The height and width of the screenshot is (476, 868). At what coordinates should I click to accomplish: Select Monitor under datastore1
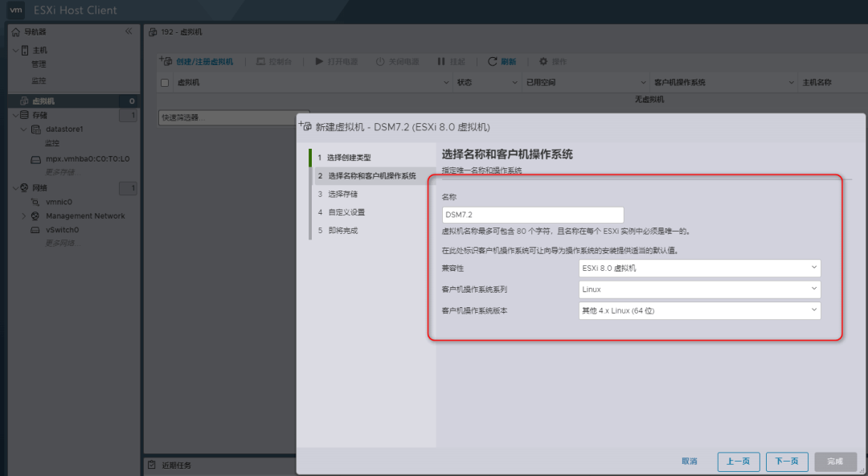[52, 143]
